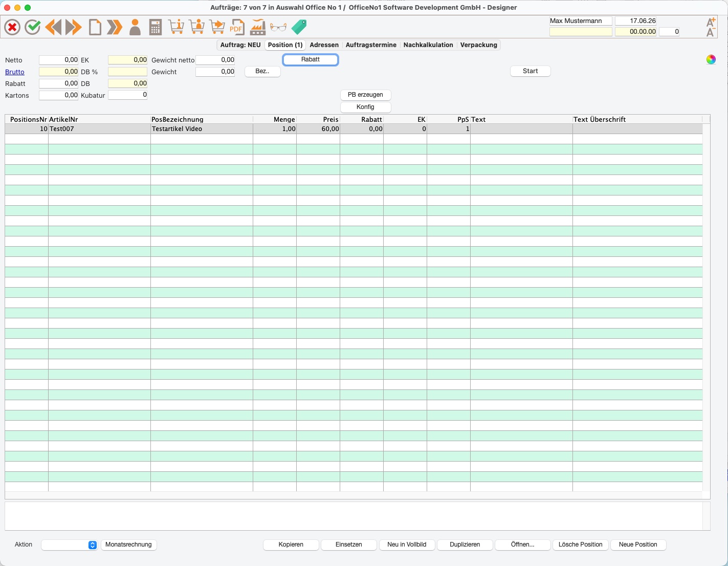The height and width of the screenshot is (566, 728).
Task: Select the Test007 article cell
Action: [x=99, y=129]
